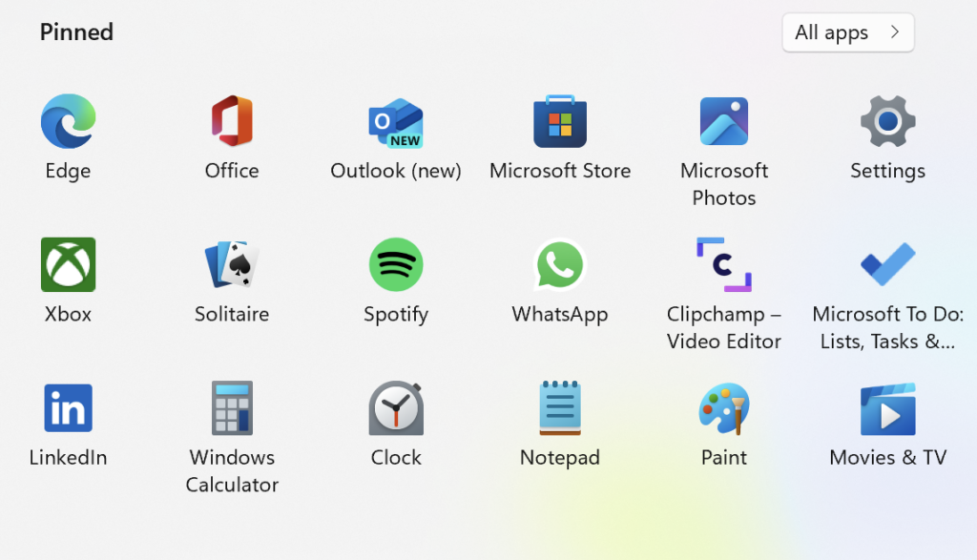Screen dimensions: 977x560
Task: Open the WhatsApp icon
Action: click(559, 265)
